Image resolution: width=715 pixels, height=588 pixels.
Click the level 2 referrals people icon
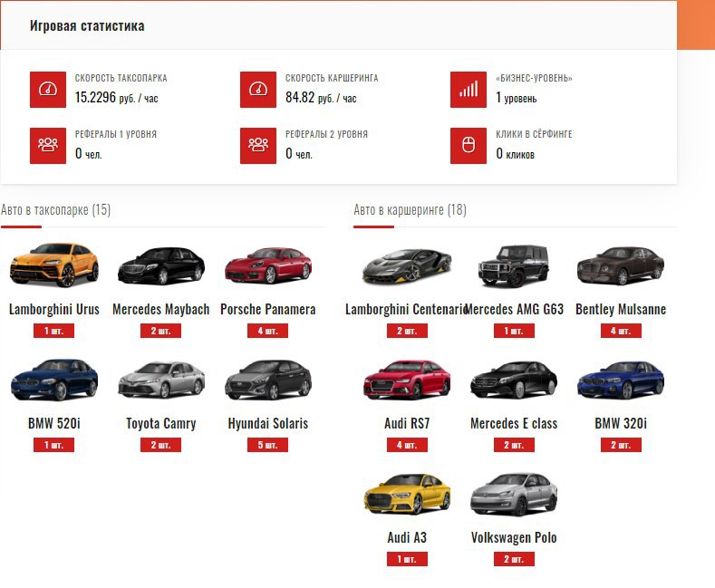tap(258, 145)
